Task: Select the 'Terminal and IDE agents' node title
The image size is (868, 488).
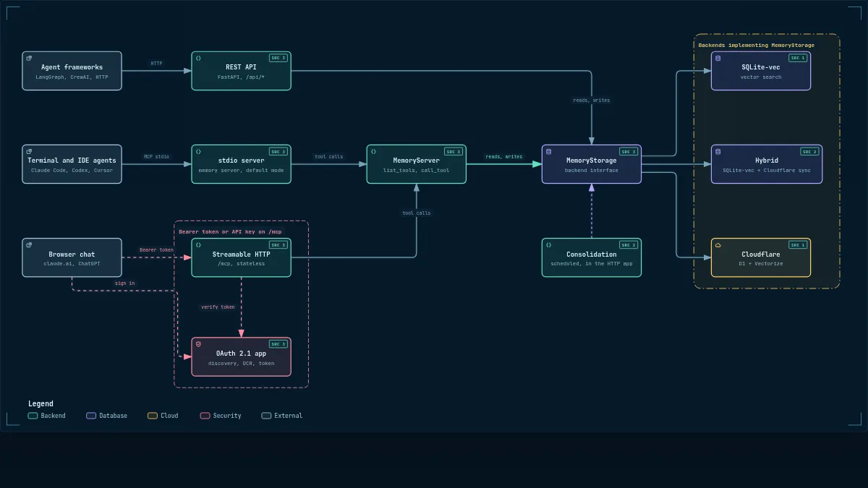Action: (x=72, y=160)
